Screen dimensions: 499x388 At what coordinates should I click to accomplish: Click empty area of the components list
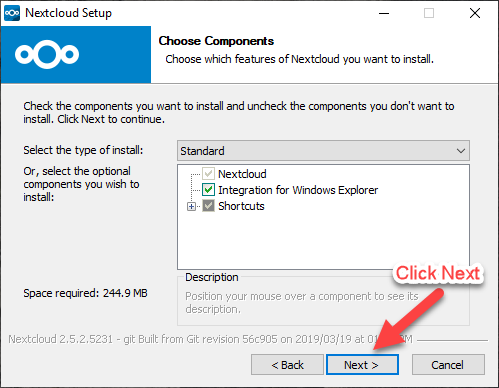323,240
